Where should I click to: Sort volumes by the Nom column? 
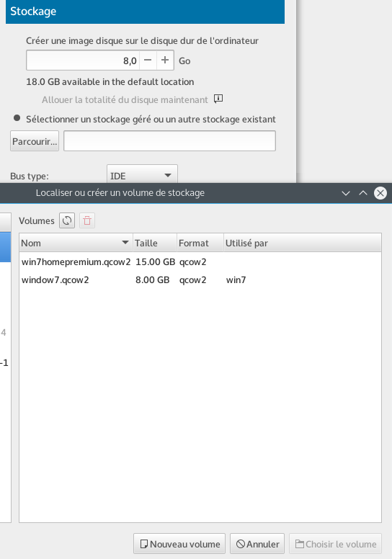pyautogui.click(x=76, y=243)
